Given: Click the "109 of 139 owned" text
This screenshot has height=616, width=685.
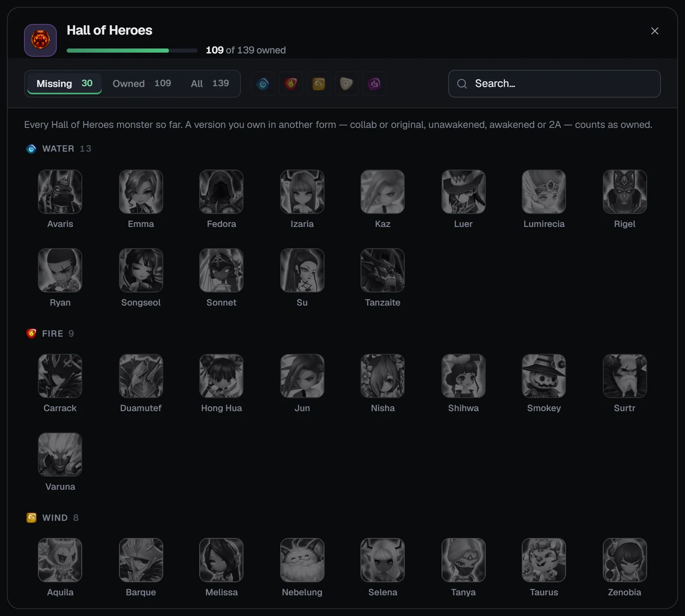Looking at the screenshot, I should [246, 50].
